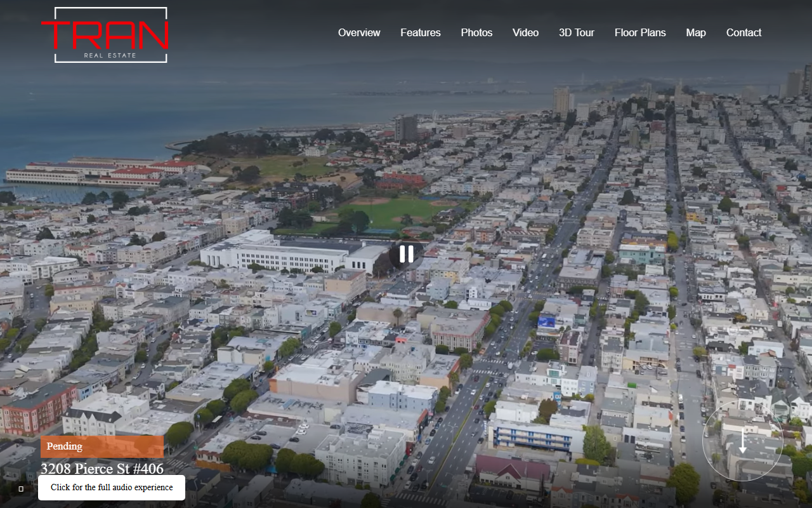The height and width of the screenshot is (508, 812).
Task: Click for the full audio experience
Action: (x=112, y=488)
